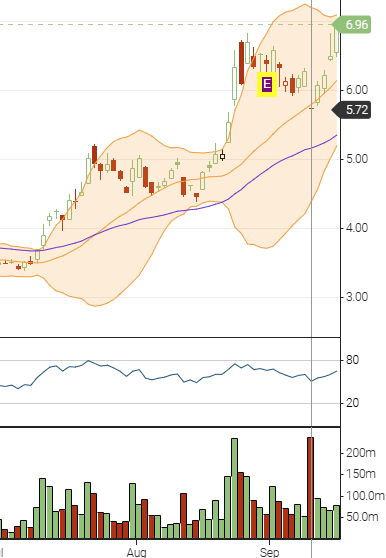This screenshot has height=558, width=386.
Task: Click the black 5.72 crosshair price tag
Action: (x=352, y=110)
